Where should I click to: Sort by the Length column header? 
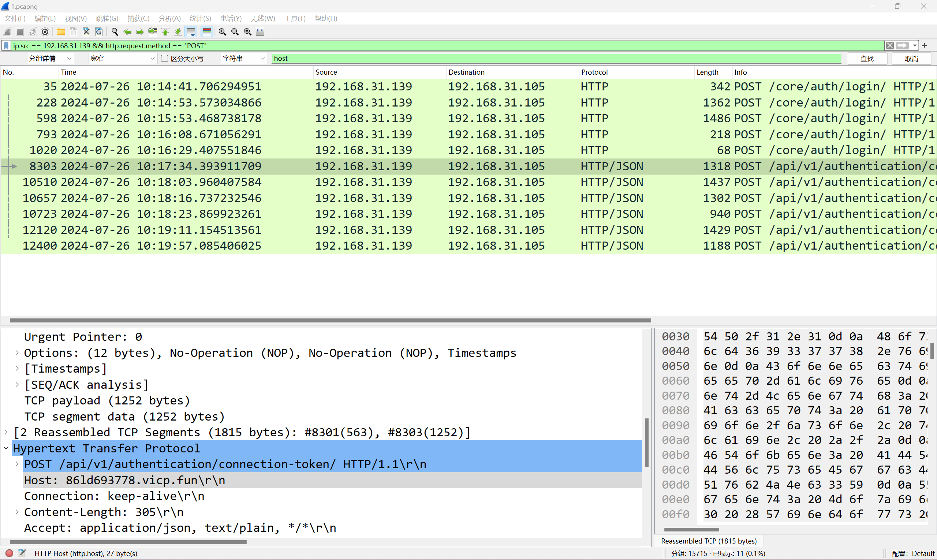pyautogui.click(x=713, y=72)
